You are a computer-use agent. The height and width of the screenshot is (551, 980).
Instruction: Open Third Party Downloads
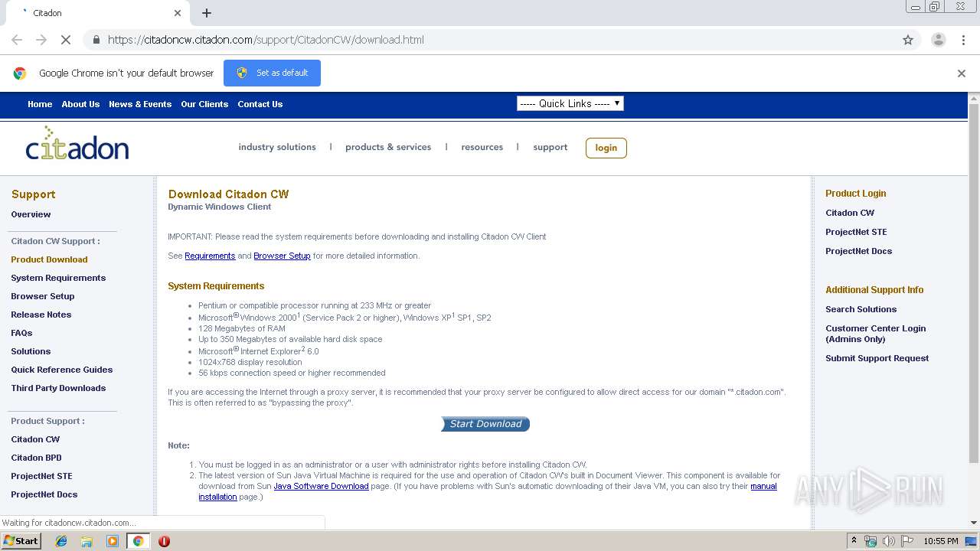click(x=58, y=388)
